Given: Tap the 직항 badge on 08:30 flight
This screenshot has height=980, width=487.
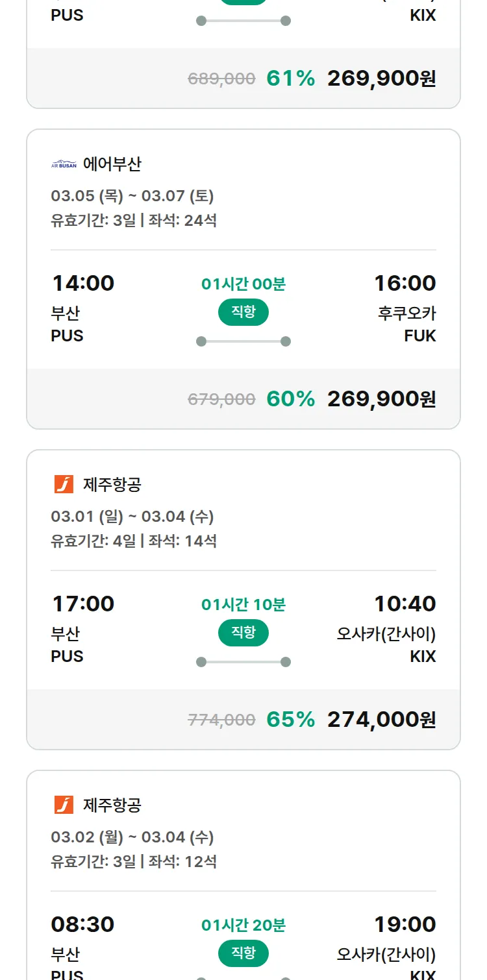Looking at the screenshot, I should pyautogui.click(x=243, y=953).
